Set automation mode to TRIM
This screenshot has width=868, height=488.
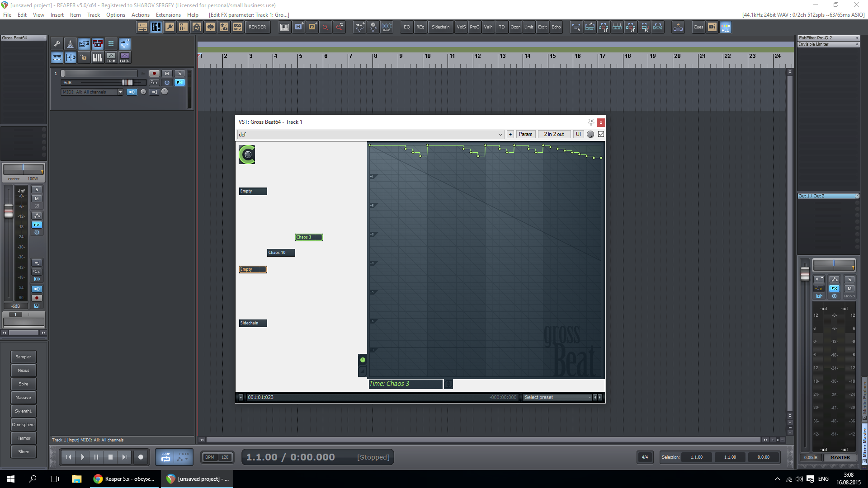point(111,57)
